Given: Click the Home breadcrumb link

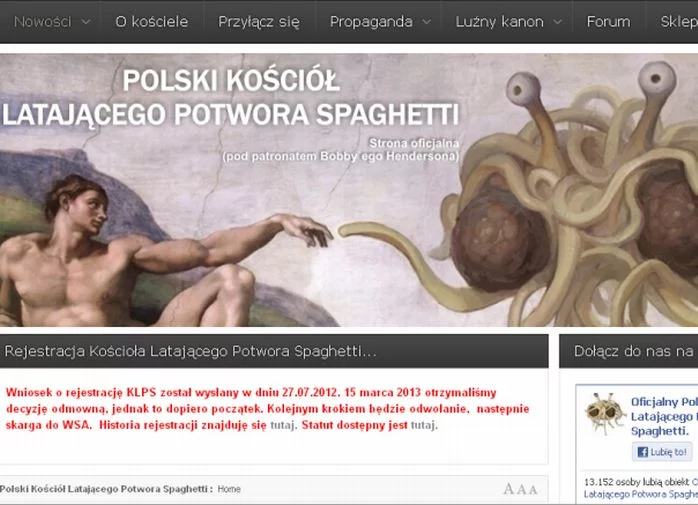Looking at the screenshot, I should click(229, 489).
